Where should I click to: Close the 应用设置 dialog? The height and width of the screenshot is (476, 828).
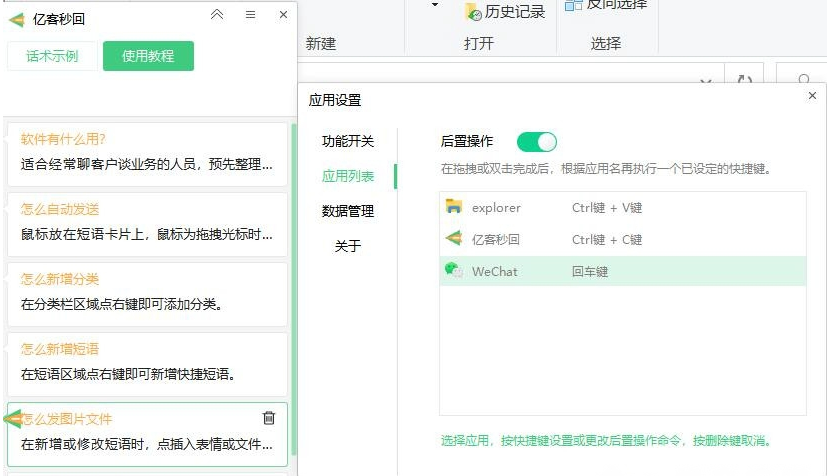[x=812, y=96]
